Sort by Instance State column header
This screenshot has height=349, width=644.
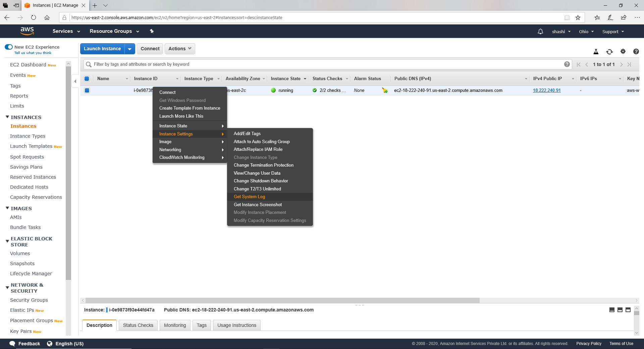285,78
